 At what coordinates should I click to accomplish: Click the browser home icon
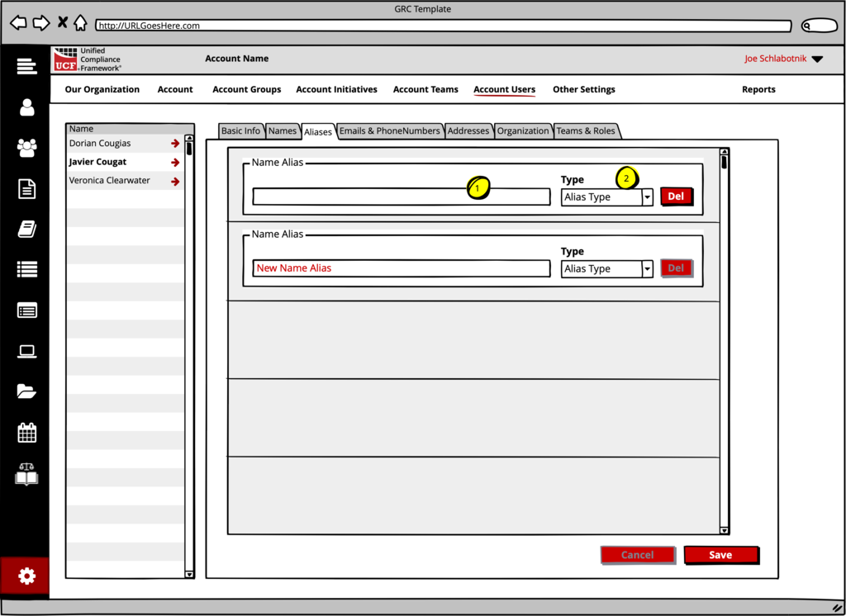pos(80,23)
